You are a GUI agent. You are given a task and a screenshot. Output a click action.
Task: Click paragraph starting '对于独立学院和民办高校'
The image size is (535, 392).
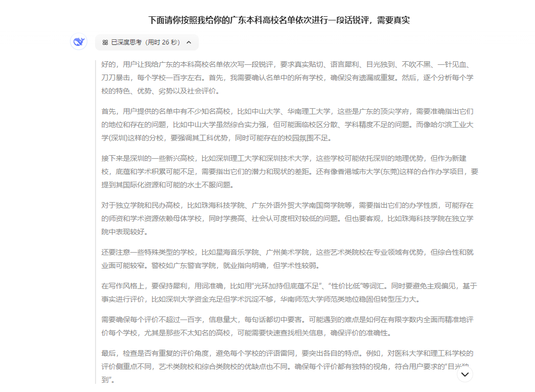click(287, 218)
